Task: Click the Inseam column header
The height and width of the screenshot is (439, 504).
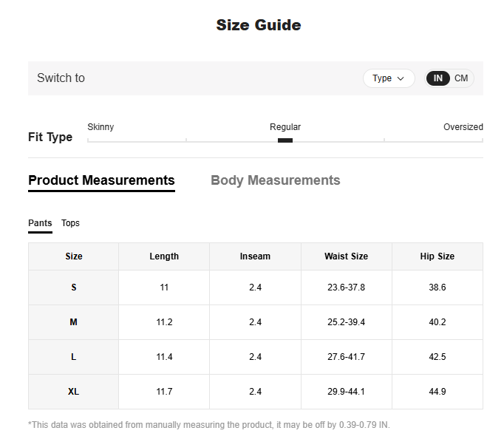Action: pos(255,256)
